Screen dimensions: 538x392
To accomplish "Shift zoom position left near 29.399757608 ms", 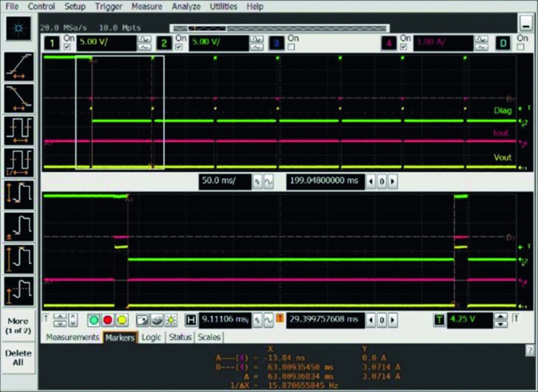I will [371, 320].
